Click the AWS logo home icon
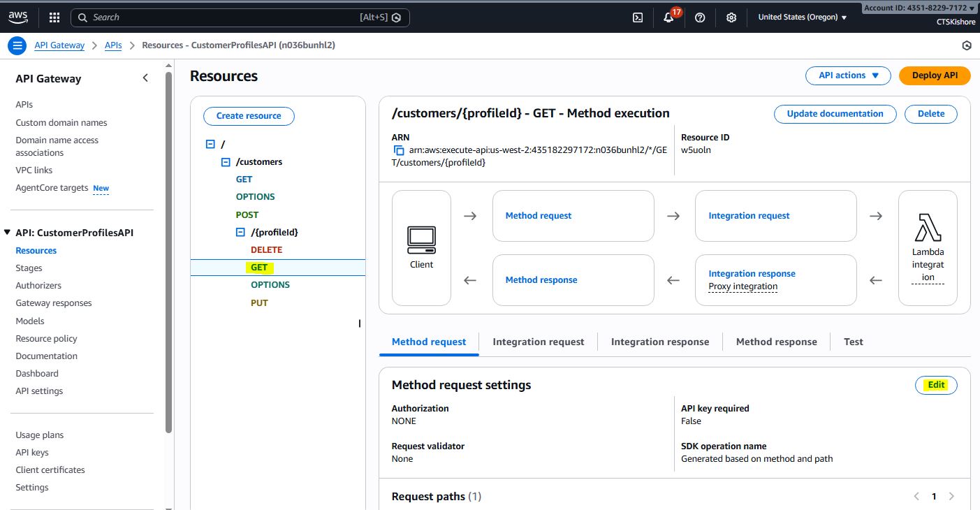The width and height of the screenshot is (980, 510). (x=18, y=17)
